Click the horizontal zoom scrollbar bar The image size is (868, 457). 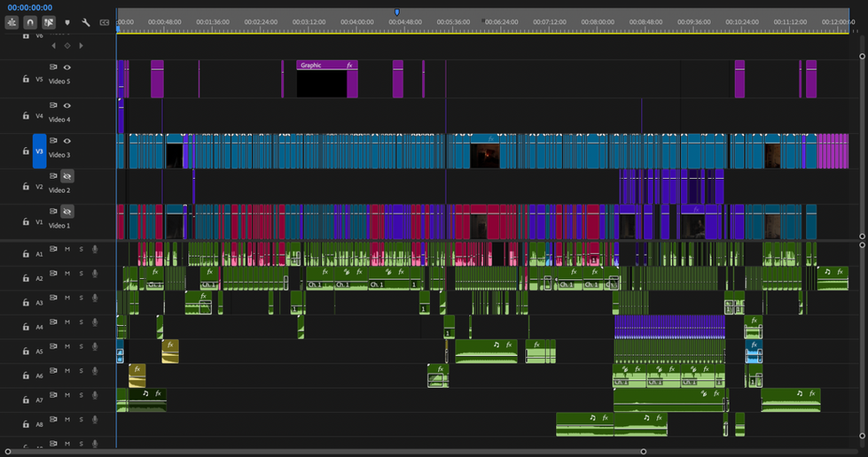[325, 452]
